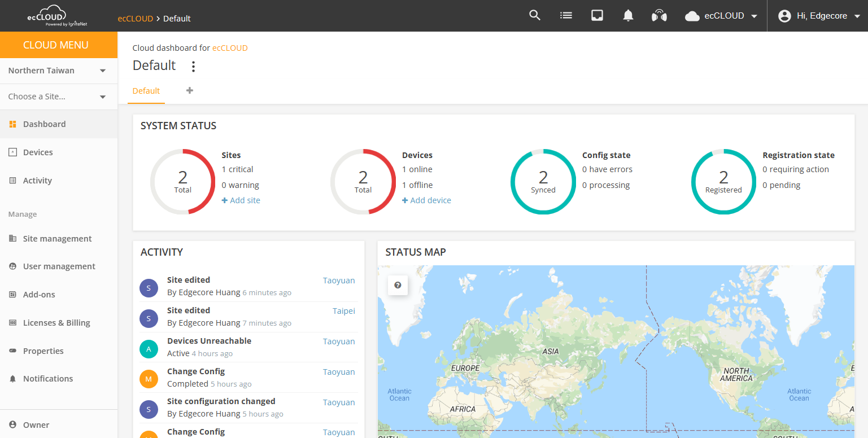Open the list view icon in header
The height and width of the screenshot is (438, 868).
[x=566, y=16]
